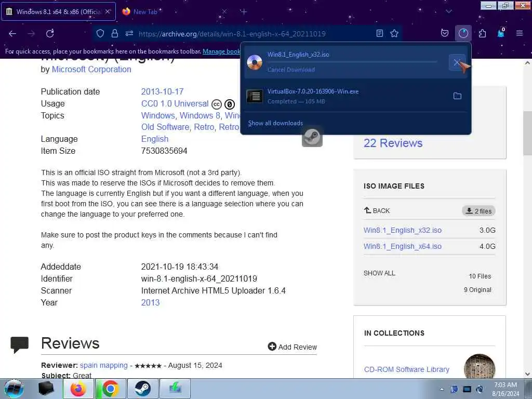The width and height of the screenshot is (532, 399).
Task: Open the Old Software topic link
Action: 165,127
